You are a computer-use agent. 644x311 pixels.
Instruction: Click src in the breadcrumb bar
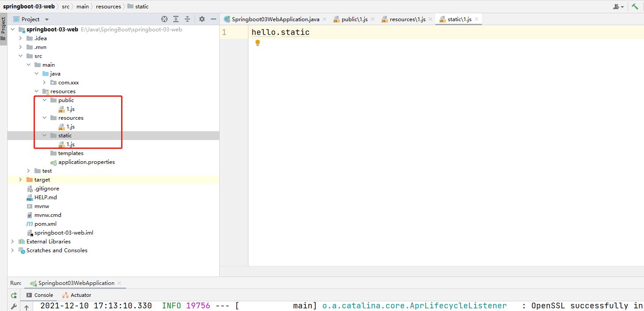pos(65,7)
